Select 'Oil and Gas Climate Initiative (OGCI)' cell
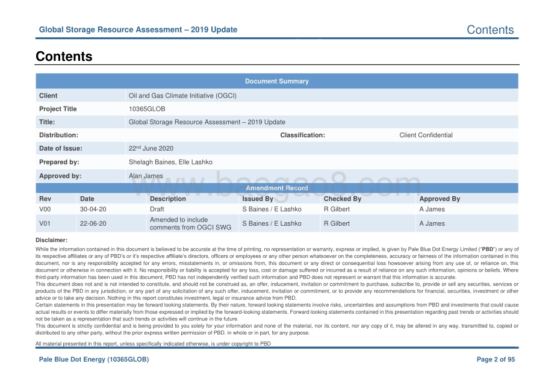 point(182,96)
